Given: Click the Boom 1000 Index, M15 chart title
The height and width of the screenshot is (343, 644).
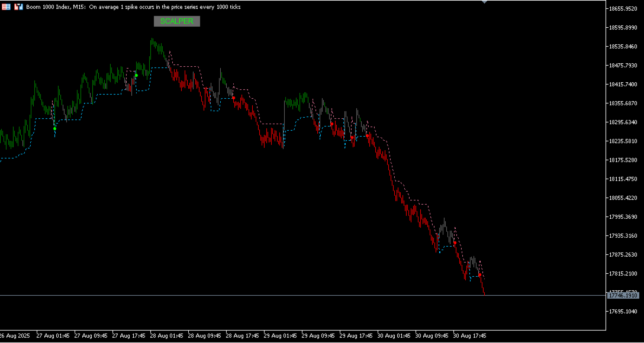Looking at the screenshot, I should tap(51, 7).
